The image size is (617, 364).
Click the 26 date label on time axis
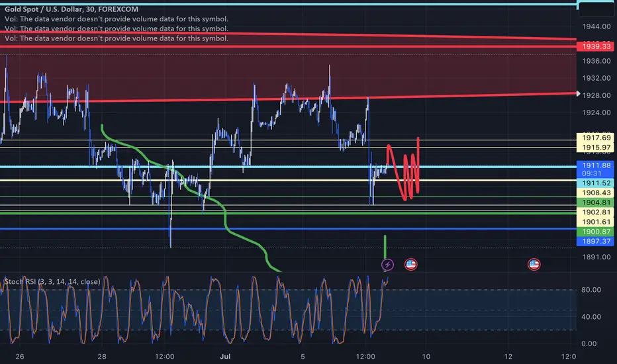point(20,357)
